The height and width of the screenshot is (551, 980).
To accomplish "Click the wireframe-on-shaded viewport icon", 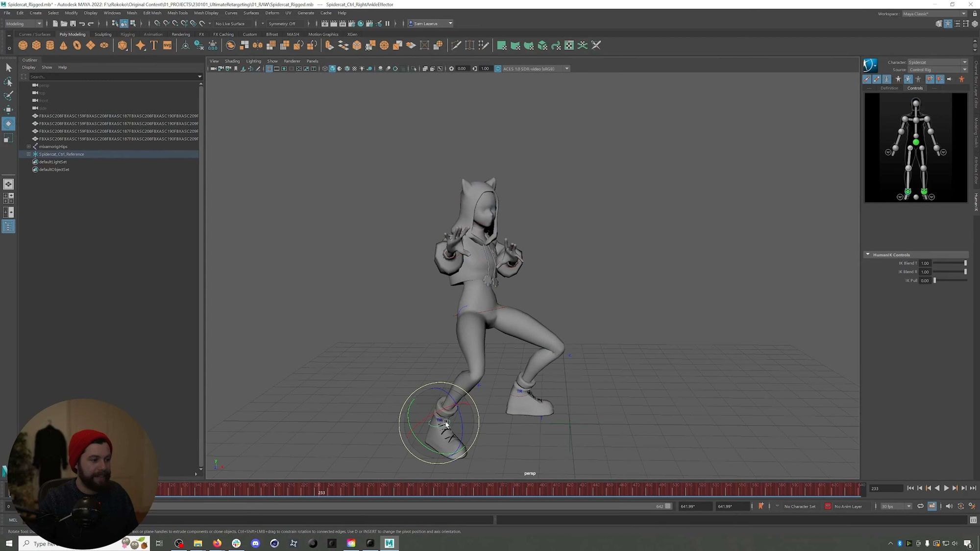I will [x=340, y=69].
